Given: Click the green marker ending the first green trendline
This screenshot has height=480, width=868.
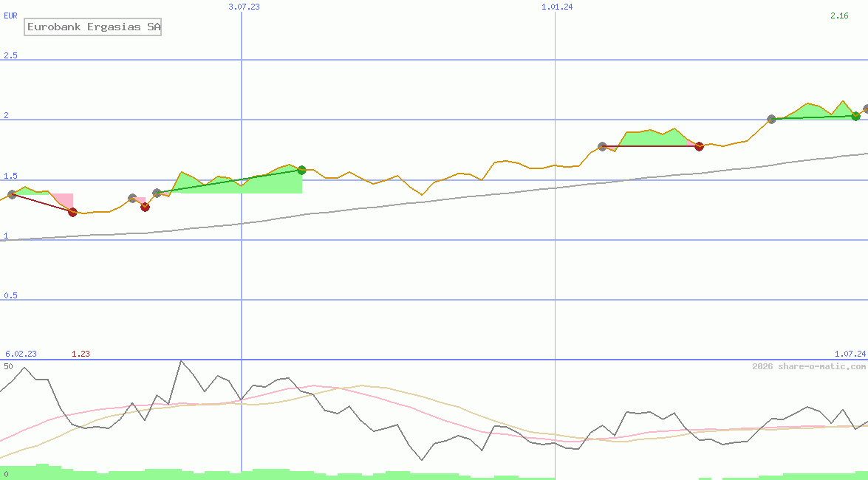Looking at the screenshot, I should point(301,171).
